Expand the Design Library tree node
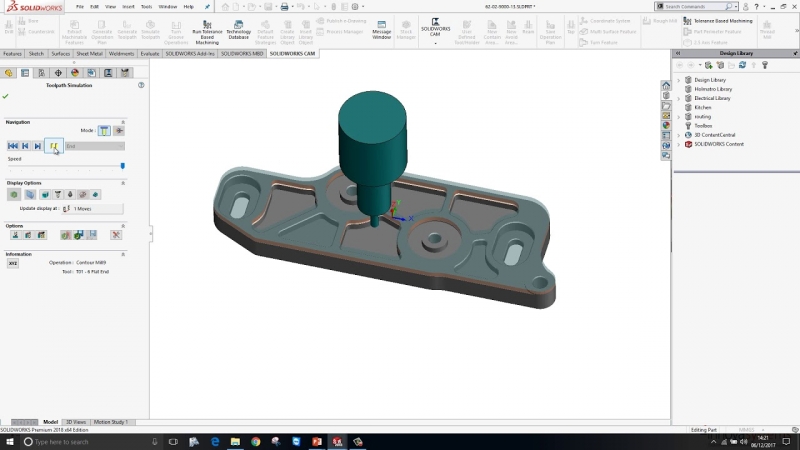Viewport: 800px width, 450px height. 679,80
